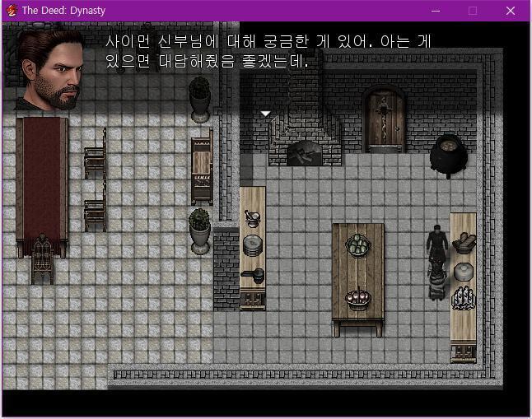Click the wooden cupboard in dining room

[x=203, y=167]
